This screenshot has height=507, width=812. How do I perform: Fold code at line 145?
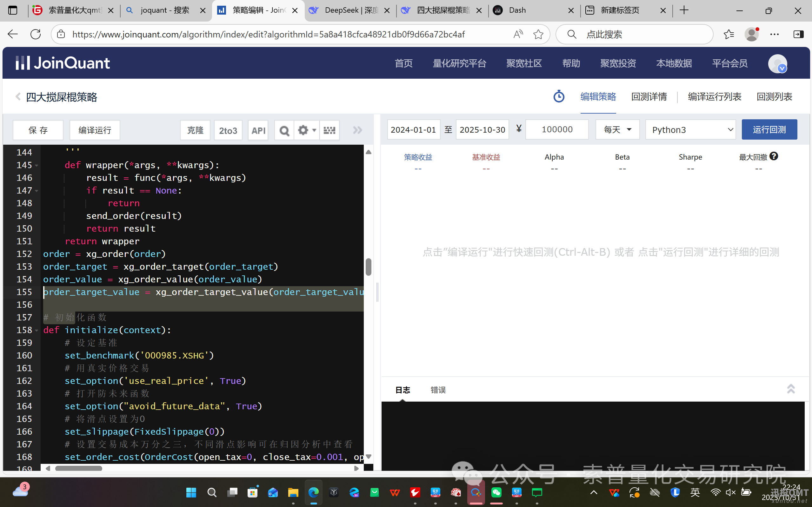[37, 165]
